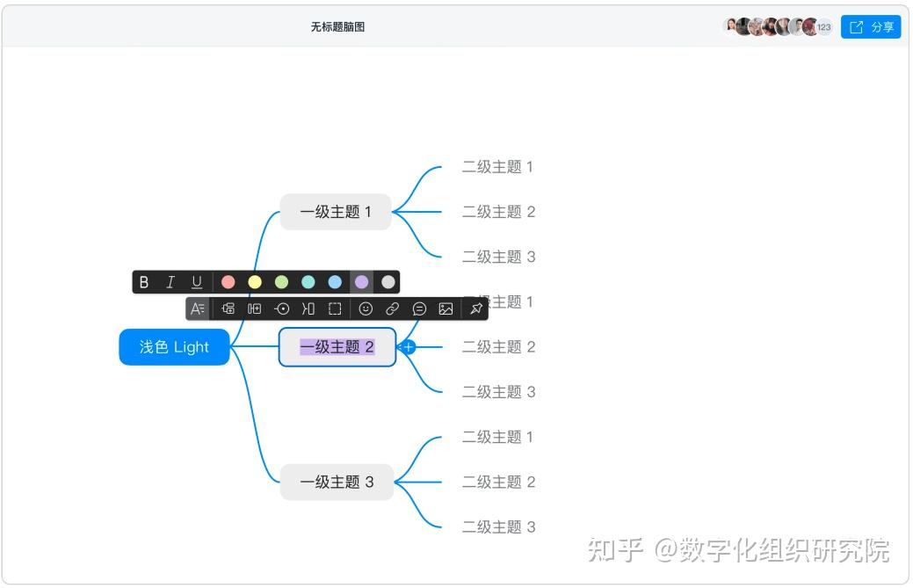Insert an image using the image icon
913x588 pixels.
446,309
